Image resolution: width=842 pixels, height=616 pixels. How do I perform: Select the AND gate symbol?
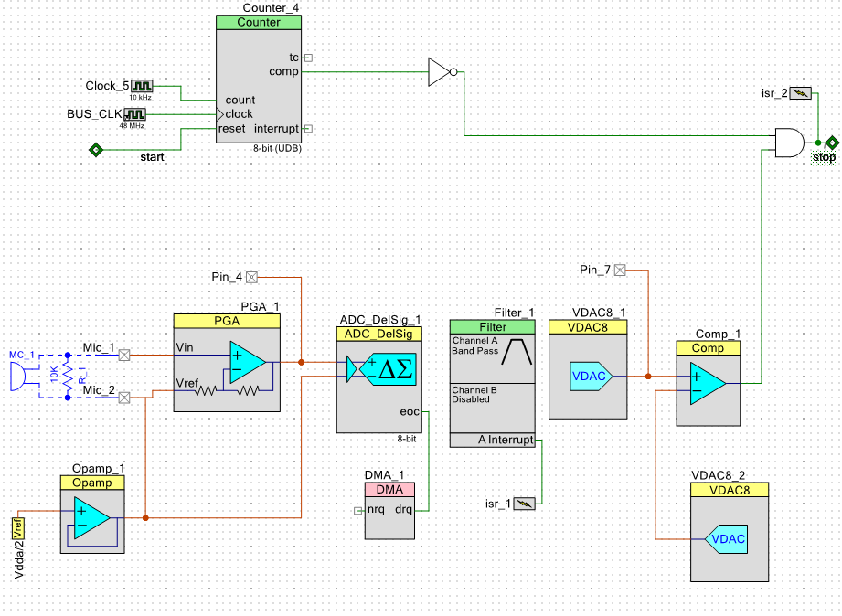(790, 143)
